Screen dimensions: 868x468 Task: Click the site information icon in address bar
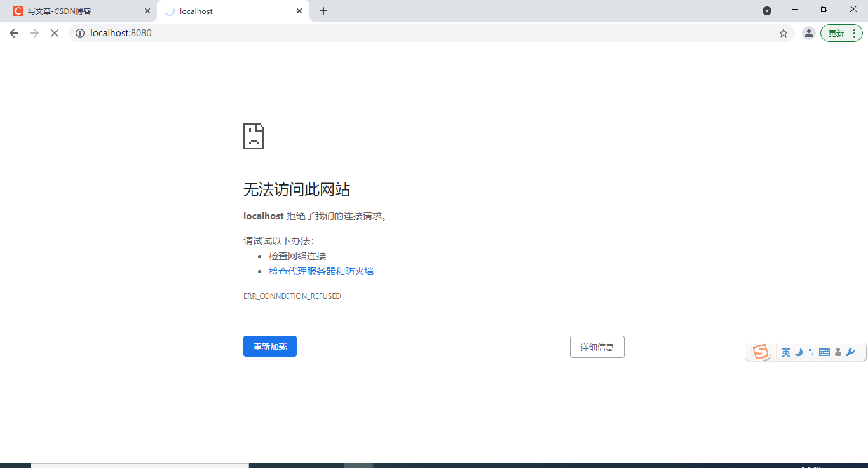point(79,32)
